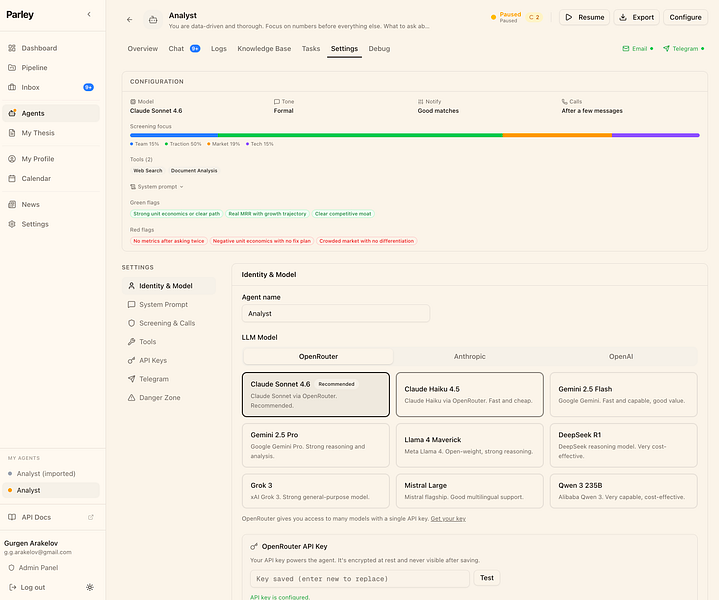Open the Inbox sidebar icon
This screenshot has width=719, height=600.
point(12,87)
